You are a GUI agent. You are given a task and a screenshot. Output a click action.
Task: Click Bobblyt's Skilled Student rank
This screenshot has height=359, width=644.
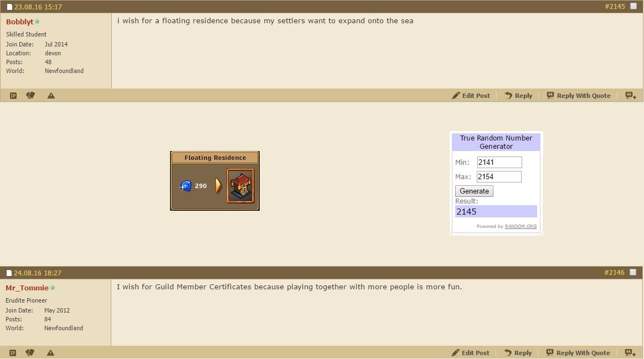pos(26,34)
